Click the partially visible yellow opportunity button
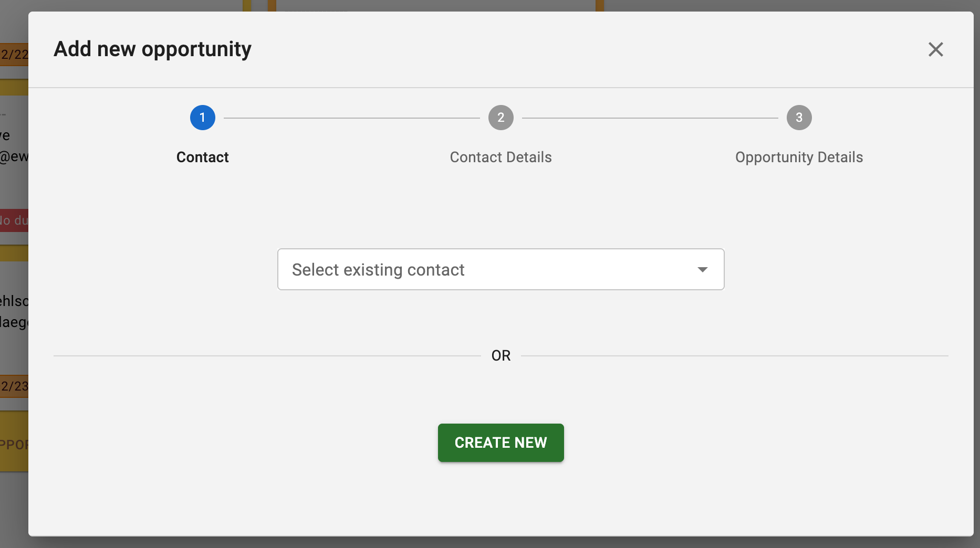980x548 pixels. tap(14, 444)
